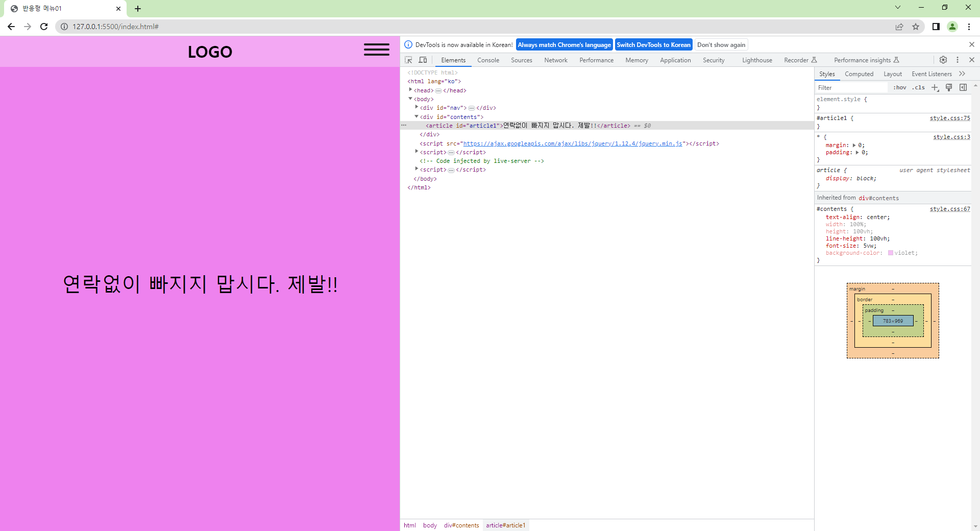Screen dimensions: 980x531
Task: Collapse the div id=contents node
Action: pos(416,116)
